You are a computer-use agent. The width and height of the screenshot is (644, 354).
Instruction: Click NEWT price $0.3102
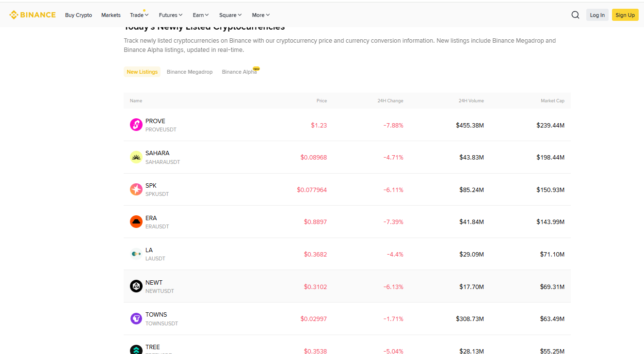(315, 287)
